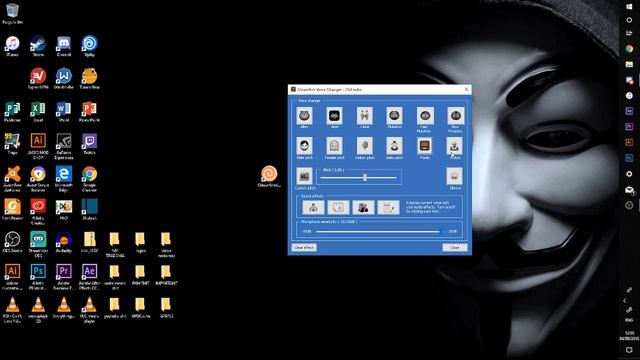The width and height of the screenshot is (640, 360).
Task: Launch ExpressVPN from the desktop
Action: point(38,78)
